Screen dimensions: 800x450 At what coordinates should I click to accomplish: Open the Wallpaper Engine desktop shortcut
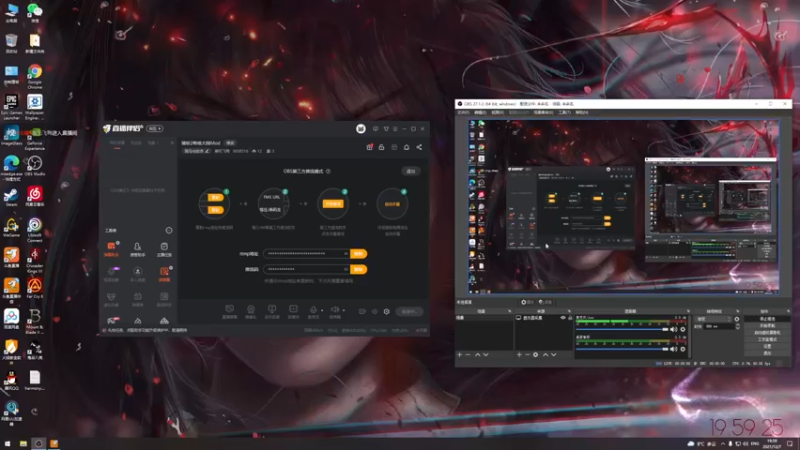[35, 106]
